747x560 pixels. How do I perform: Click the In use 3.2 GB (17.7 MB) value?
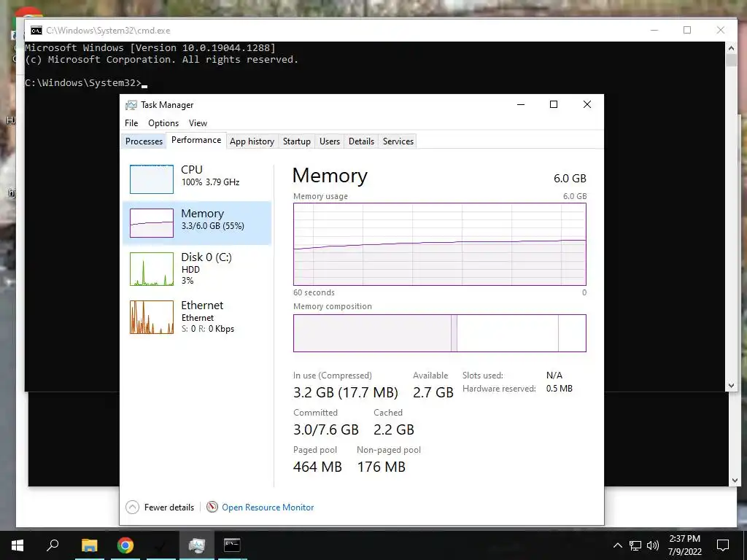(345, 392)
